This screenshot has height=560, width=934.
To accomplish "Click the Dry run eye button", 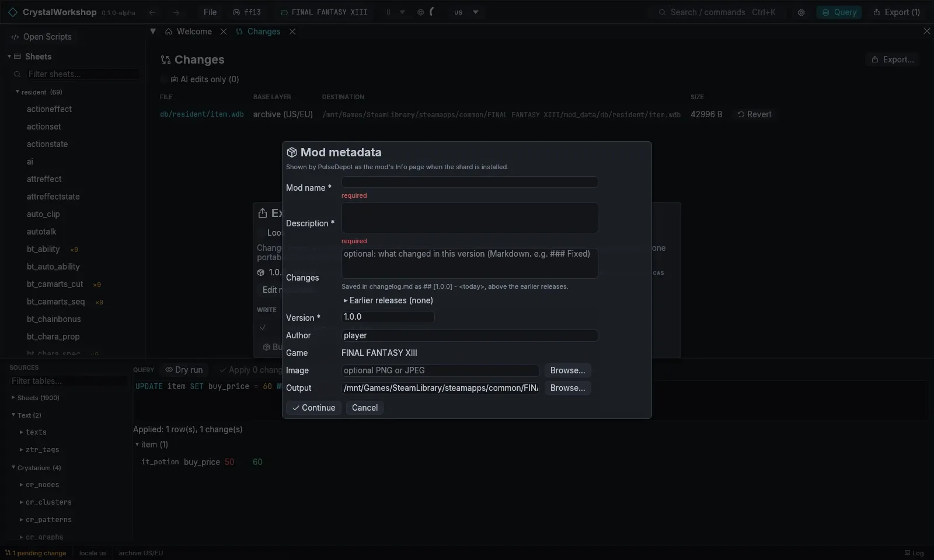I will [184, 370].
